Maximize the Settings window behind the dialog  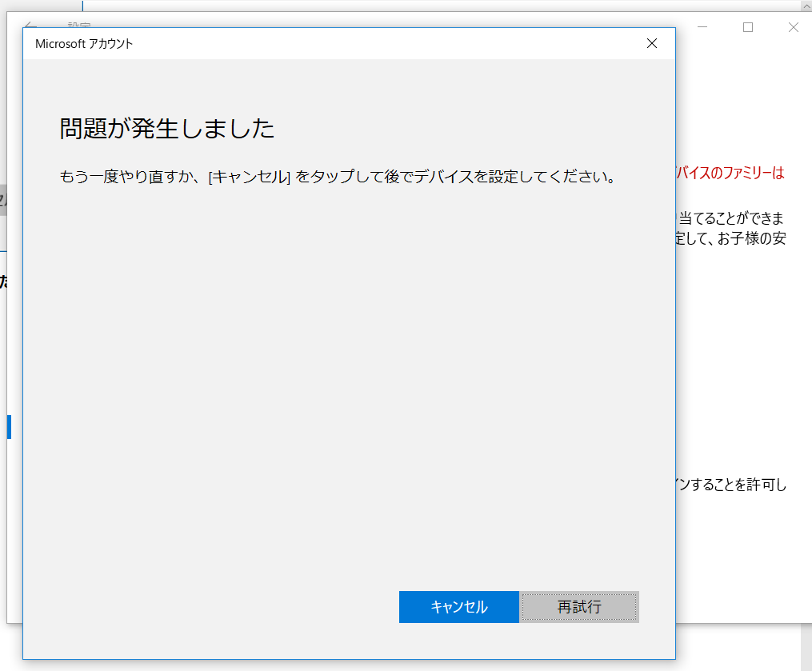click(x=748, y=27)
